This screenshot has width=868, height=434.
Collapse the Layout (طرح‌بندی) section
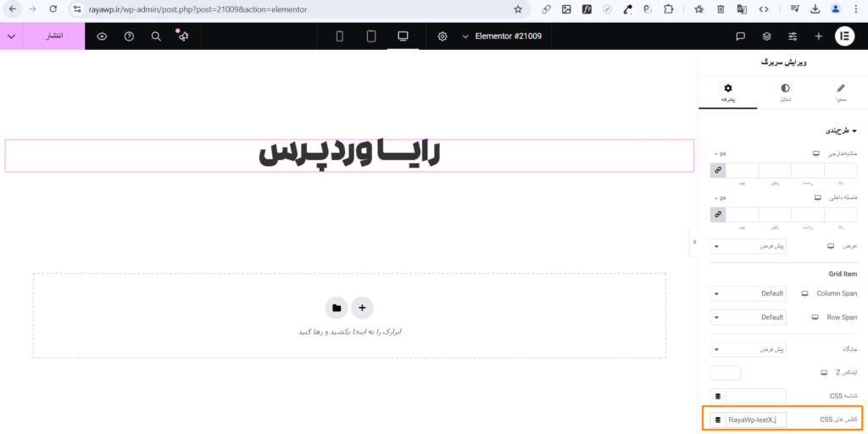point(842,131)
